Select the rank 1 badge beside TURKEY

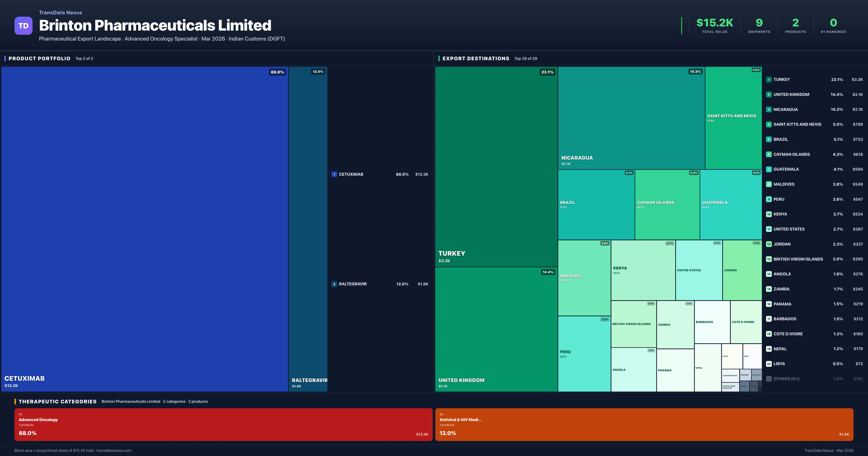(769, 80)
